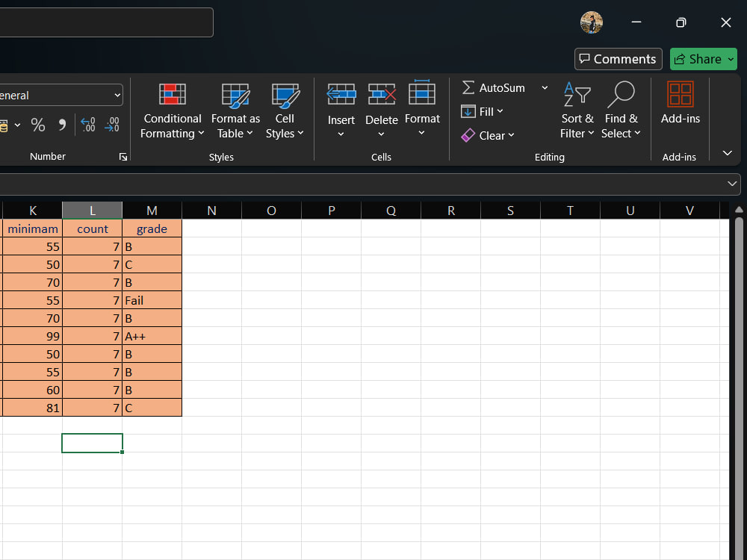
Task: Expand the Delete cells dropdown arrow
Action: tap(381, 134)
